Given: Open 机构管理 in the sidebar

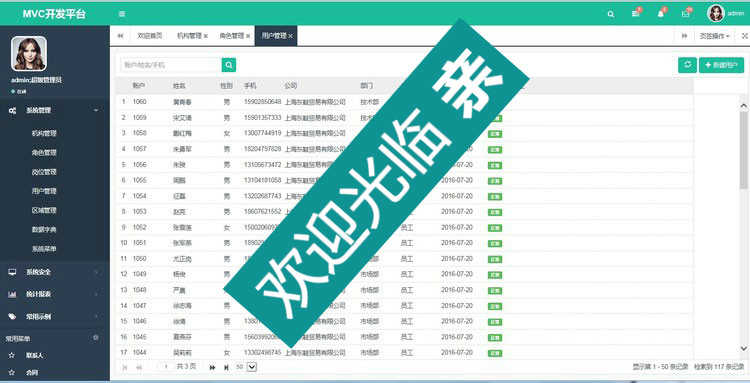Looking at the screenshot, I should 44,133.
